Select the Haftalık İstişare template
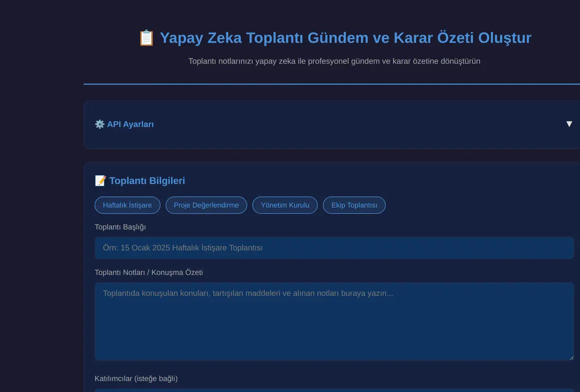580x392 pixels. (127, 205)
